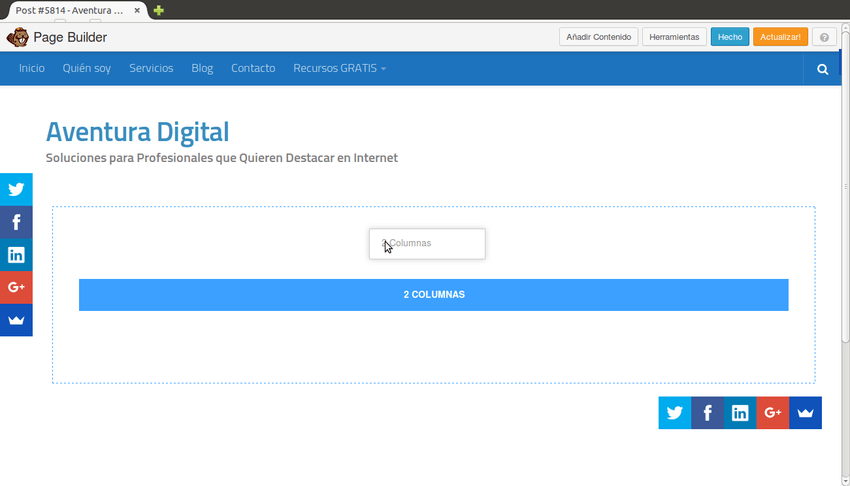Share via bottom-right Twitter icon
Viewport: 850px width, 486px height.
(x=675, y=413)
